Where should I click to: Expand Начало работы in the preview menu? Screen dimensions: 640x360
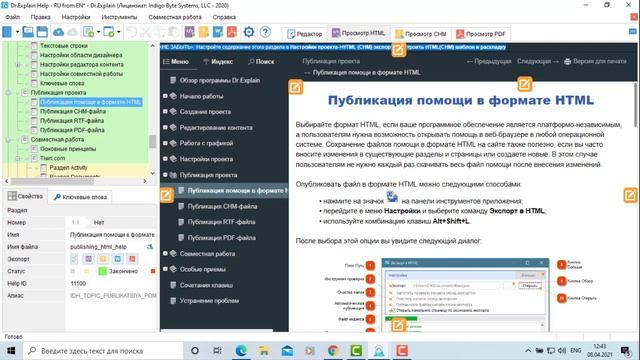click(165, 96)
